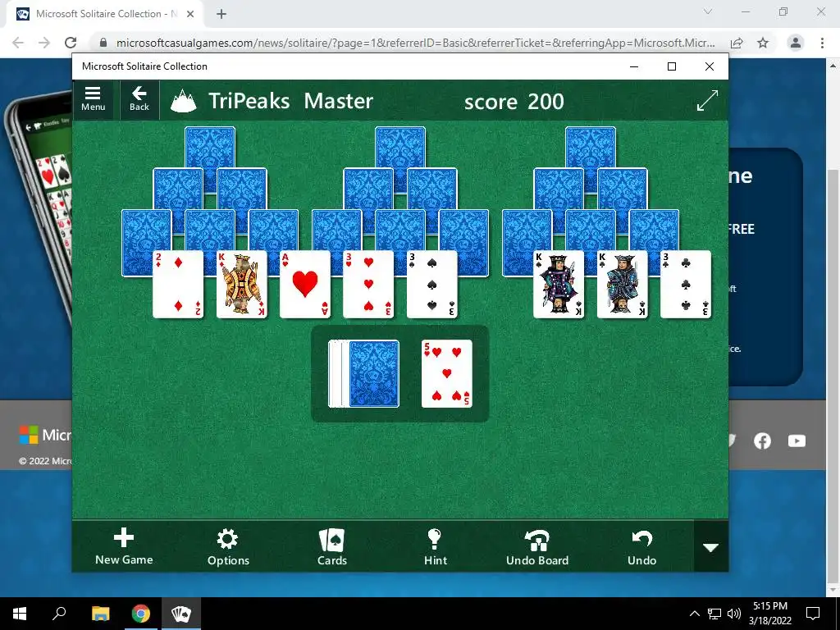
Task: Click the address bar URL
Action: coord(415,43)
